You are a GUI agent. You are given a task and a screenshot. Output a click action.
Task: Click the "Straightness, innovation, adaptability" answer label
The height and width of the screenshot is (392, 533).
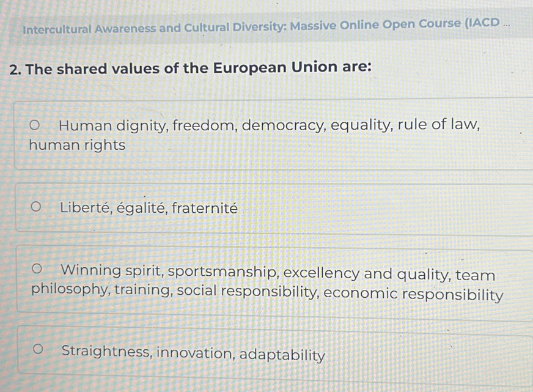[193, 353]
